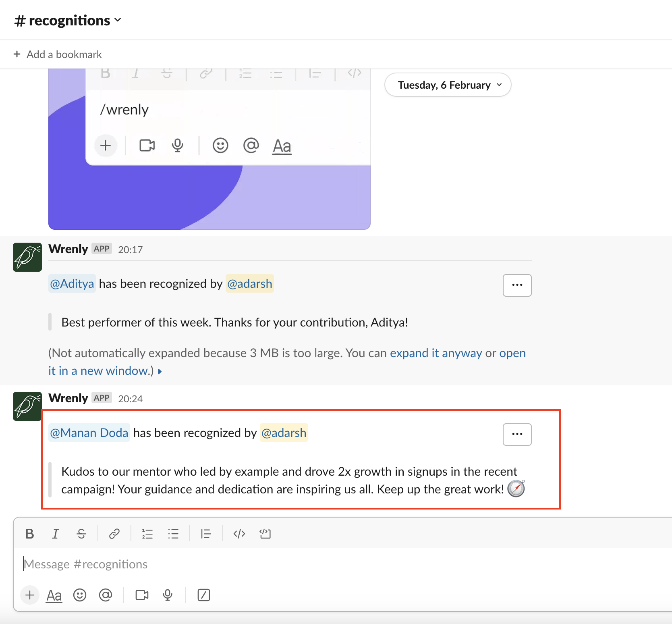Toggle Aa formatting toolbar visibility in composer
This screenshot has height=624, width=672.
pos(54,595)
